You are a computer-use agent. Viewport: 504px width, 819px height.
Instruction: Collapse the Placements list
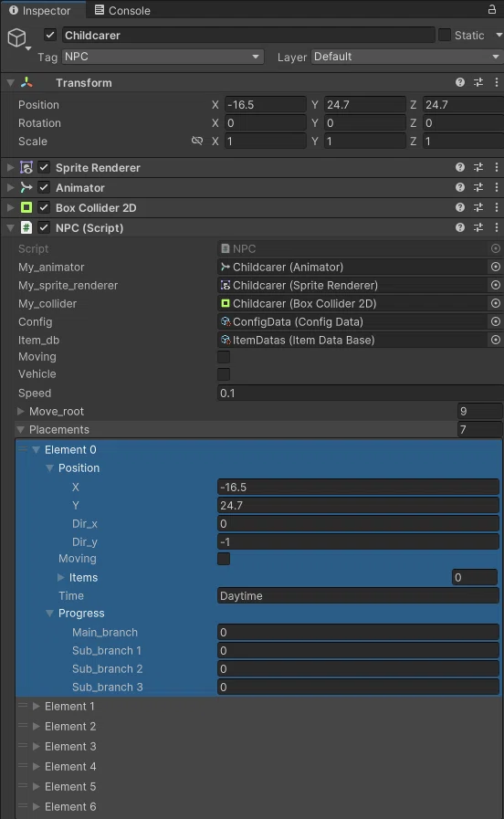21,429
